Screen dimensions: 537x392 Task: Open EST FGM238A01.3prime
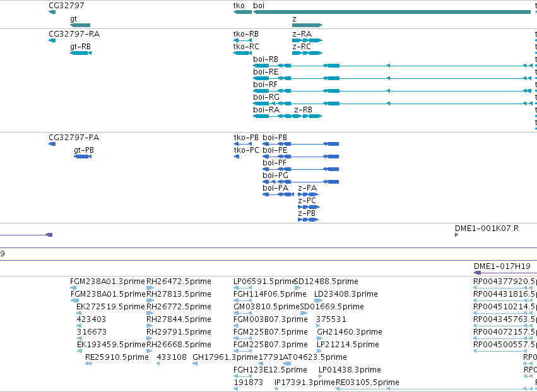74,288
